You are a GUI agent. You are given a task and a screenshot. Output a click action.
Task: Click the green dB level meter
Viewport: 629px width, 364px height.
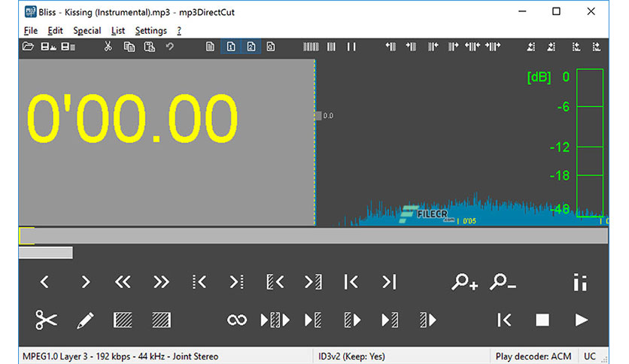click(x=590, y=143)
